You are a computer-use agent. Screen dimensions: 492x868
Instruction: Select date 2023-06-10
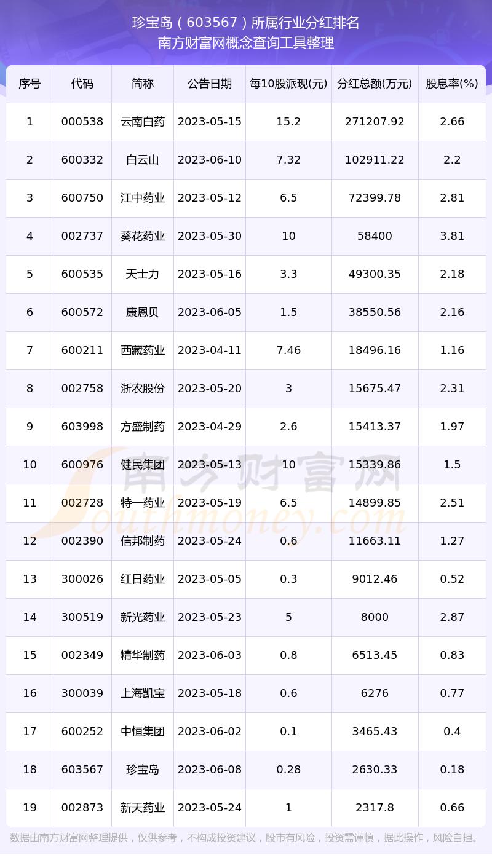coord(210,160)
